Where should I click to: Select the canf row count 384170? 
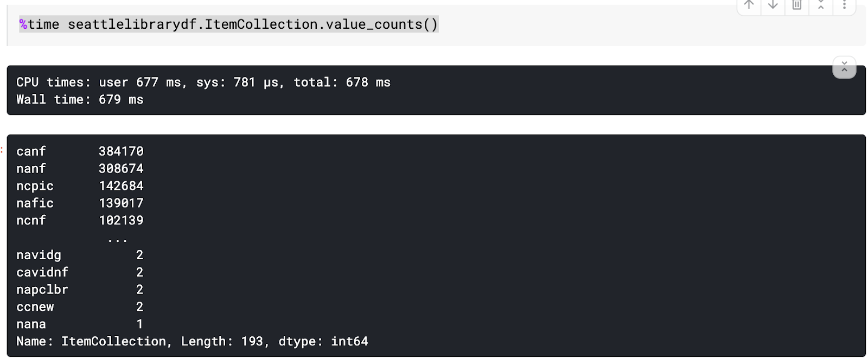click(121, 151)
